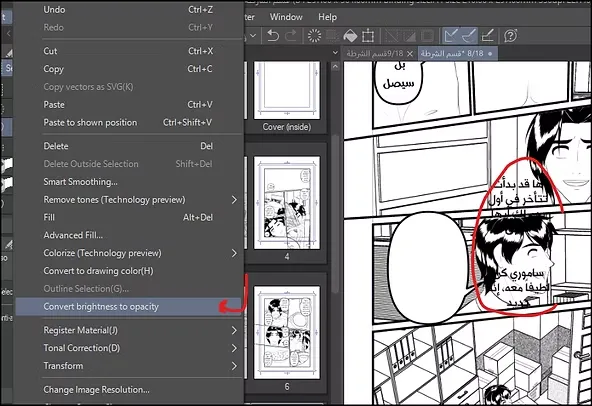Select Convert brightness to opacity
This screenshot has width=592, height=406.
[128, 307]
